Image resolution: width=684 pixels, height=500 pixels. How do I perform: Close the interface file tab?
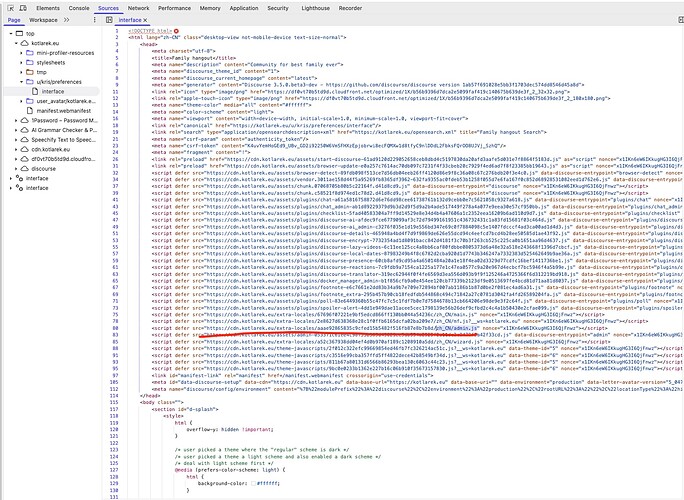(x=145, y=20)
